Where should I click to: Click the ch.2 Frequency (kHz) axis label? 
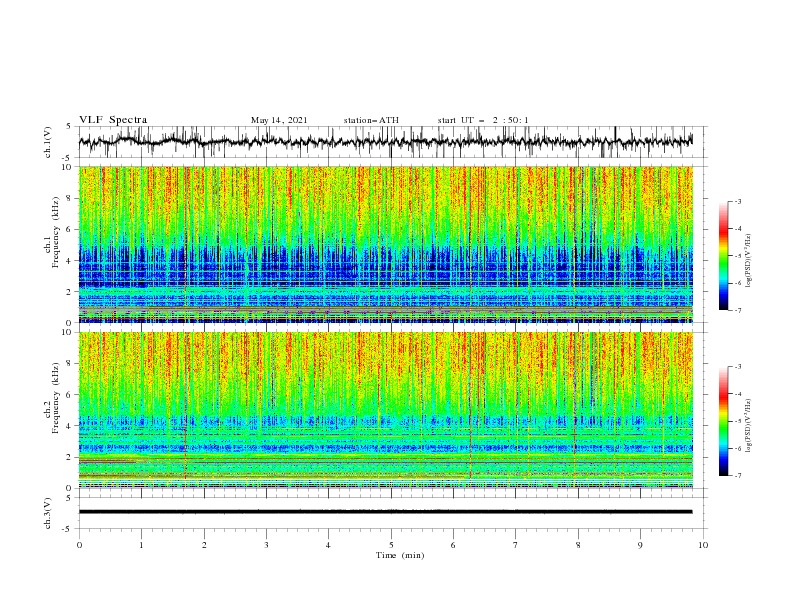point(52,398)
